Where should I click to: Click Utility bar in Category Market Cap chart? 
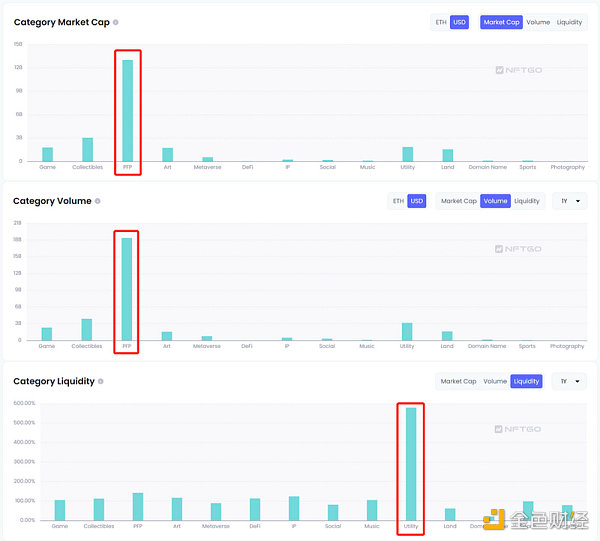coord(408,154)
